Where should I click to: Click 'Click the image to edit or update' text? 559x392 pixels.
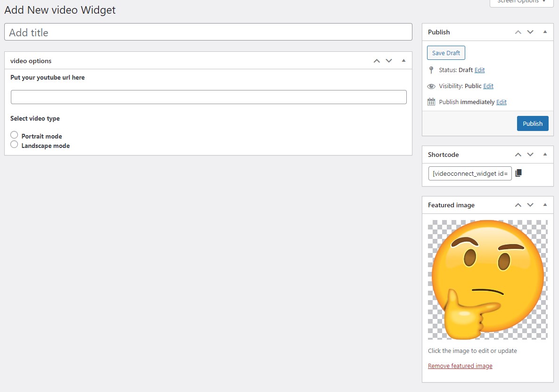(472, 351)
